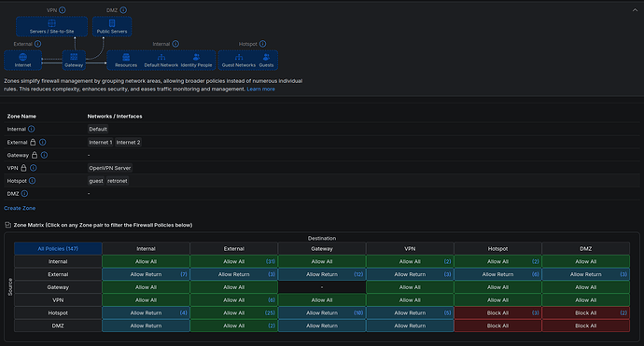Click the retronet network tag

pyautogui.click(x=118, y=181)
